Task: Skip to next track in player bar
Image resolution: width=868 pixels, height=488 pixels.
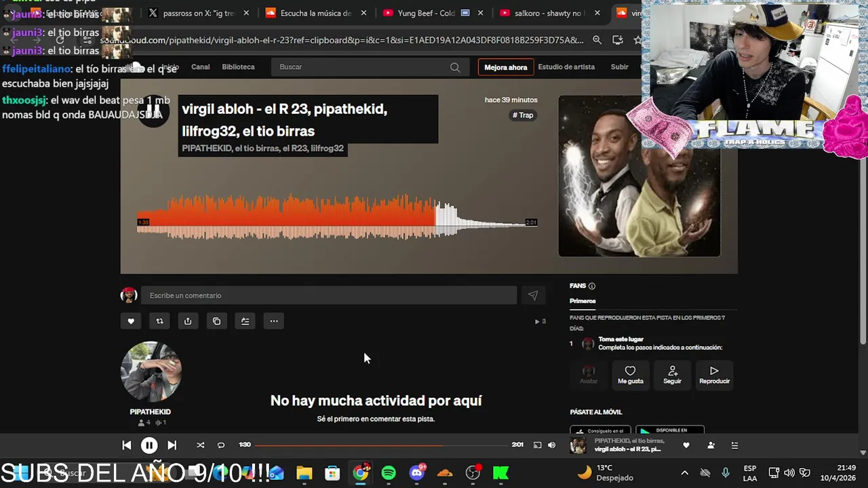Action: pyautogui.click(x=172, y=445)
